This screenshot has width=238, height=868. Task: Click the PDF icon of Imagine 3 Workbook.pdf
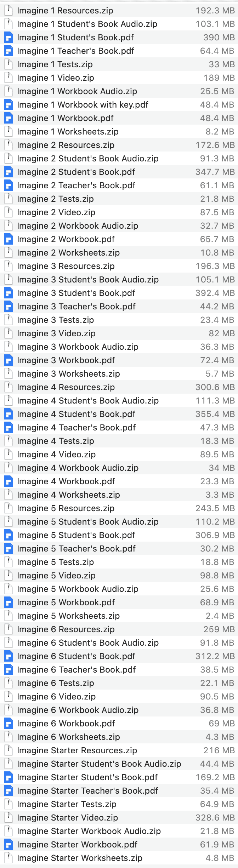pos(8,360)
